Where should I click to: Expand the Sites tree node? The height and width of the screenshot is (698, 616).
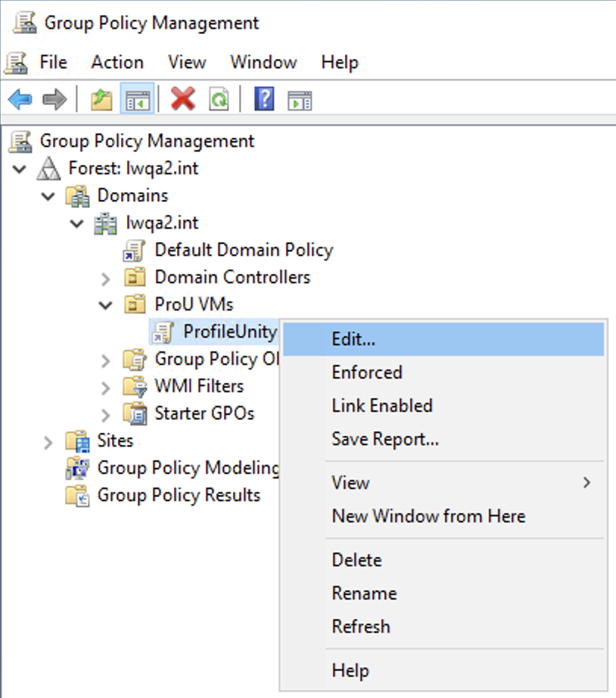[x=48, y=442]
